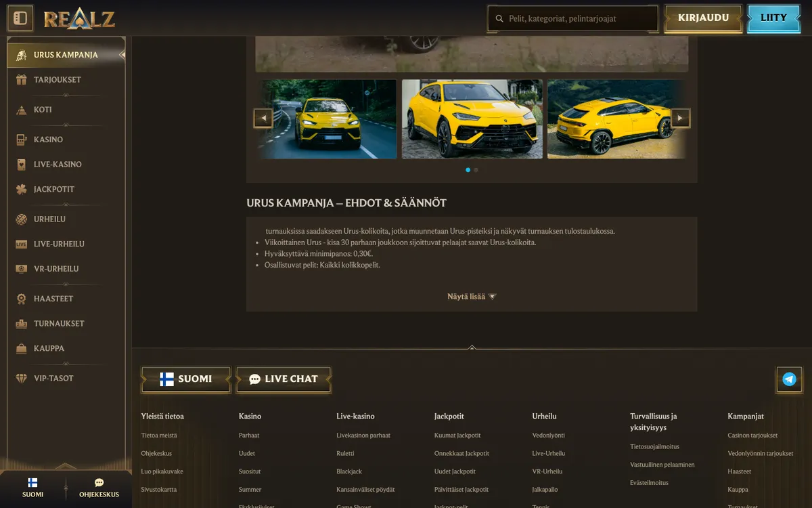Open the Telegram channel icon

click(789, 379)
